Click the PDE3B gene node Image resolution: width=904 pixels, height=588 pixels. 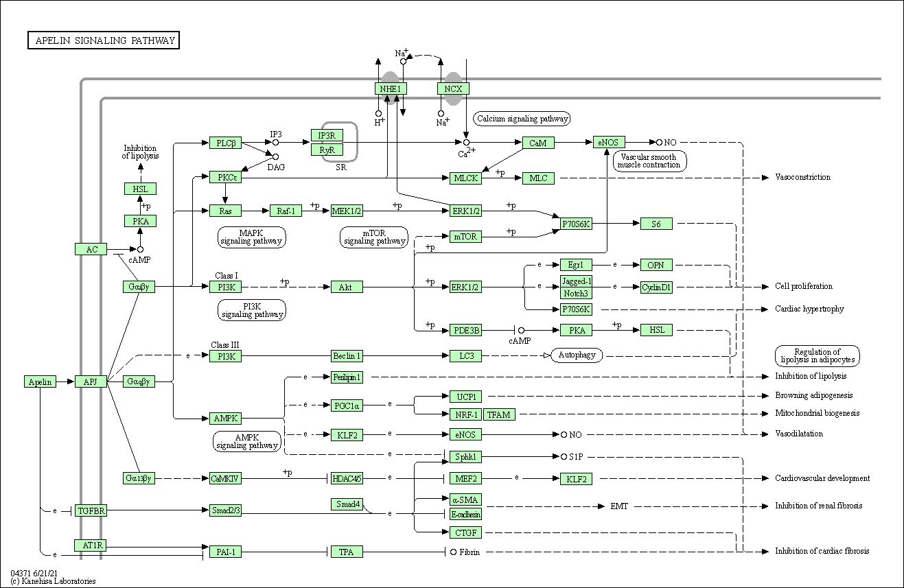(x=465, y=331)
